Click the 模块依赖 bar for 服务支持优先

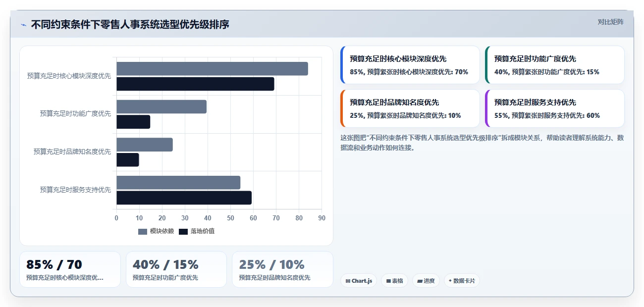178,182
